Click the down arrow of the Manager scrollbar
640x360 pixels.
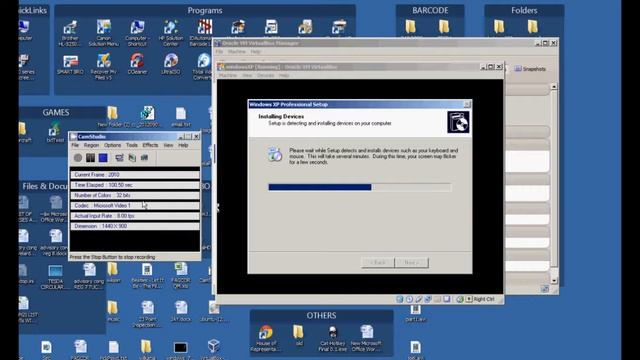554,280
